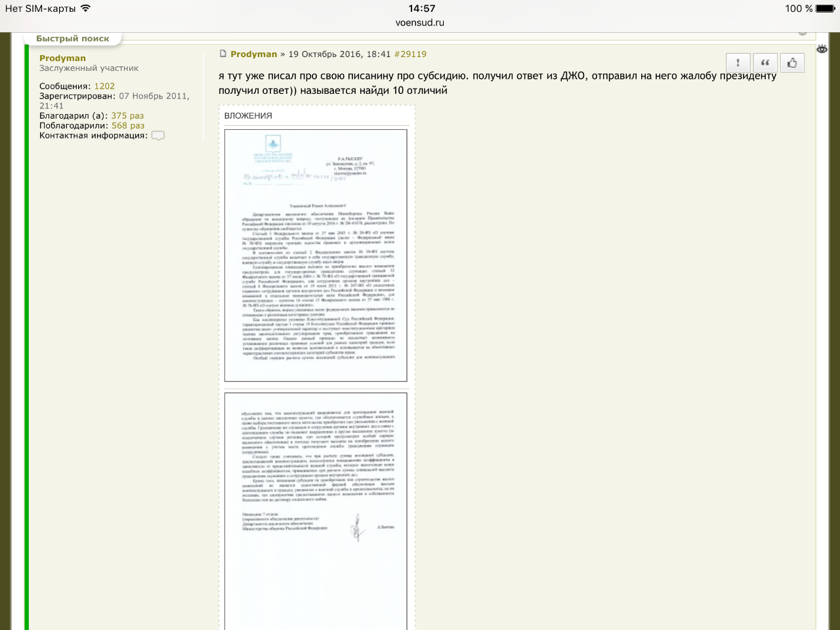This screenshot has height=630, width=840.
Task: Tap the Wi-Fi icon in status bar
Action: tap(86, 9)
